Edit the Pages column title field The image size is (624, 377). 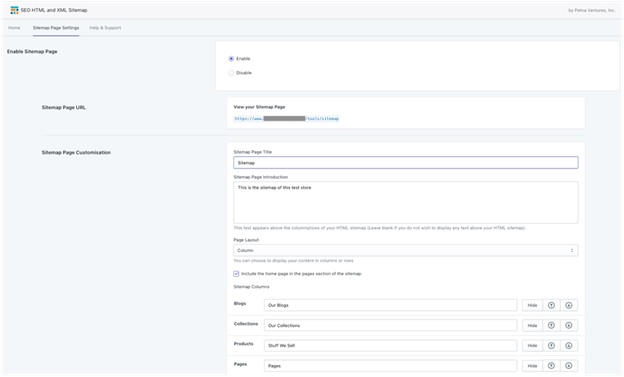tap(390, 366)
